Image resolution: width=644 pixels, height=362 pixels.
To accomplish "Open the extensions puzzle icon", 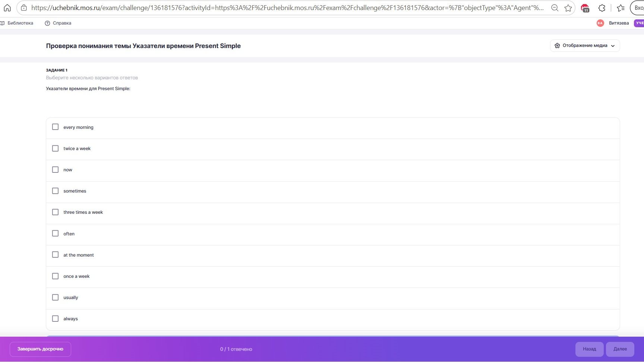I will pos(602,8).
